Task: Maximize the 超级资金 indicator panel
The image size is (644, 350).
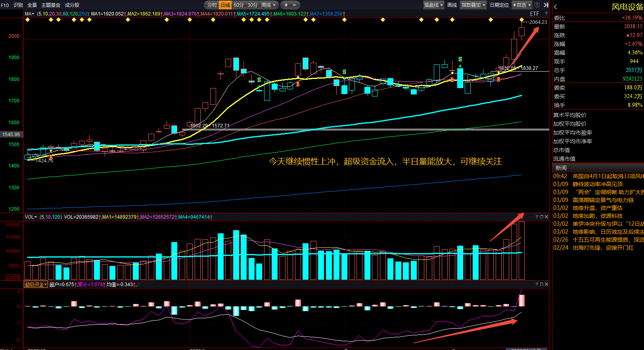Action: 542,284
